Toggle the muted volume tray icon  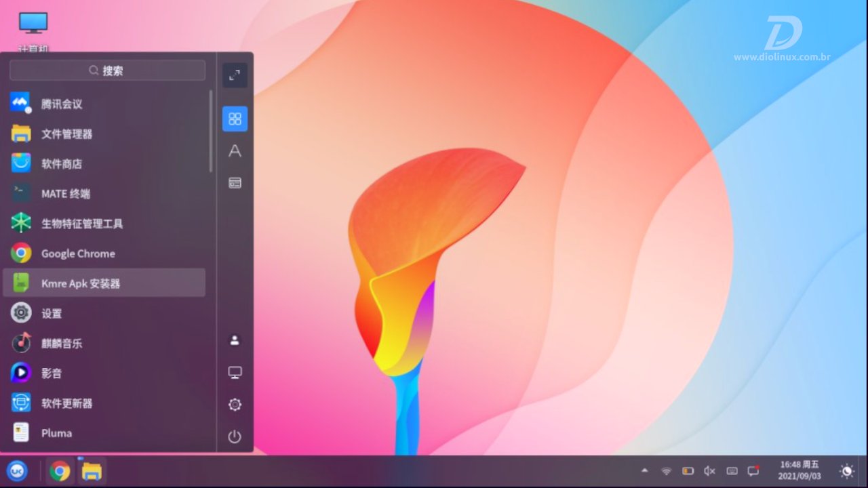point(710,470)
